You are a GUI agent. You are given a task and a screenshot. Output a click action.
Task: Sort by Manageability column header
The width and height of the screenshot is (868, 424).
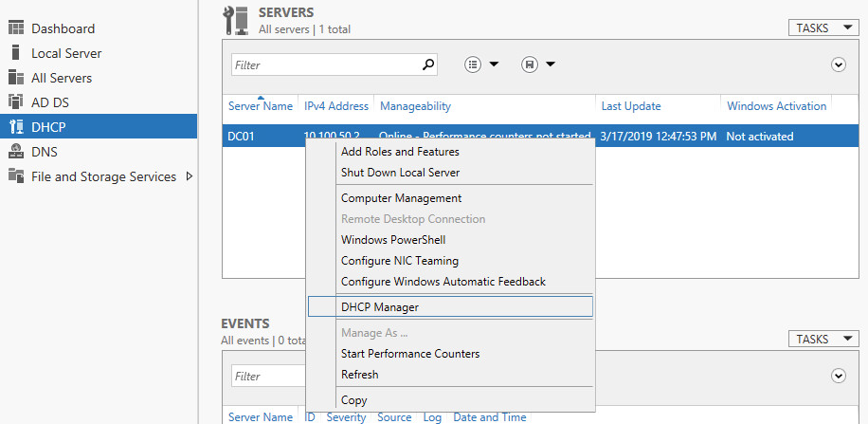click(x=415, y=106)
